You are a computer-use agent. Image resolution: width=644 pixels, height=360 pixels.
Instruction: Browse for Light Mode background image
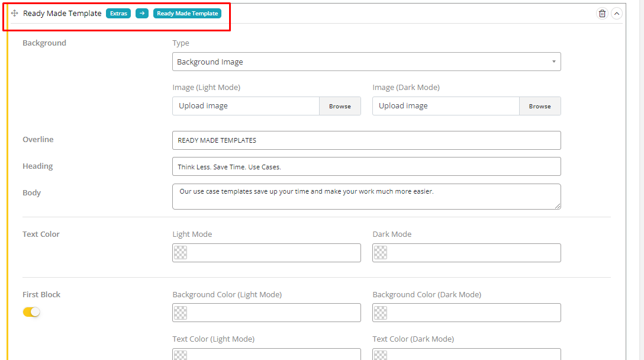[340, 106]
